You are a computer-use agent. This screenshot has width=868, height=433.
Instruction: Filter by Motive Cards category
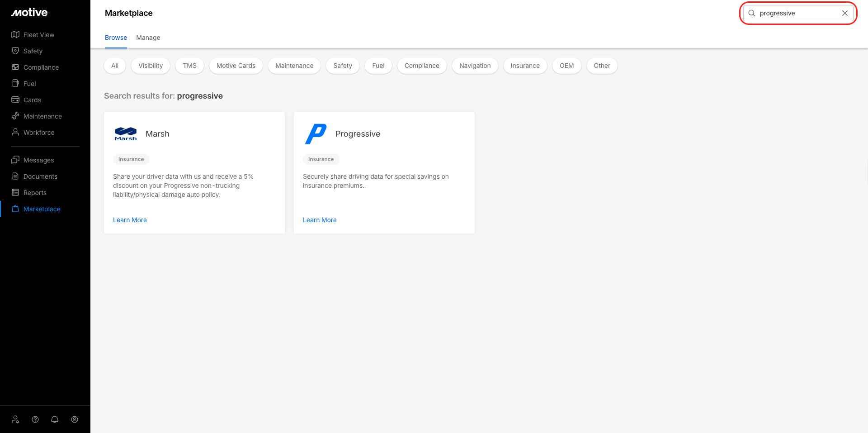click(236, 66)
